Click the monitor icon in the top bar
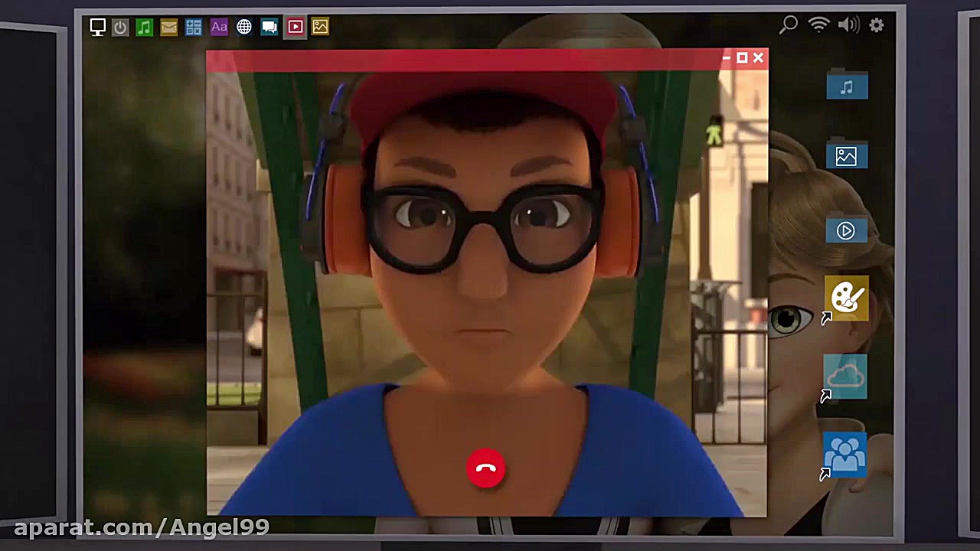This screenshot has width=980, height=551. (97, 28)
